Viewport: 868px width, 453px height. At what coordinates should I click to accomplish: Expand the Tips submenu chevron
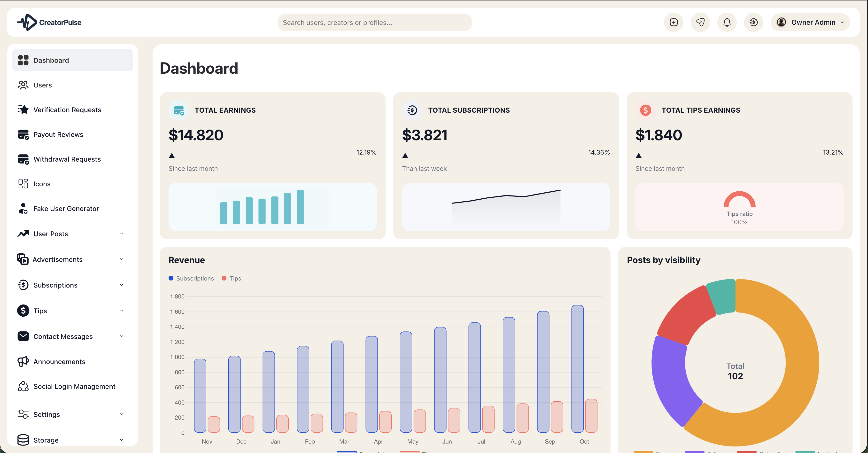[x=122, y=310]
